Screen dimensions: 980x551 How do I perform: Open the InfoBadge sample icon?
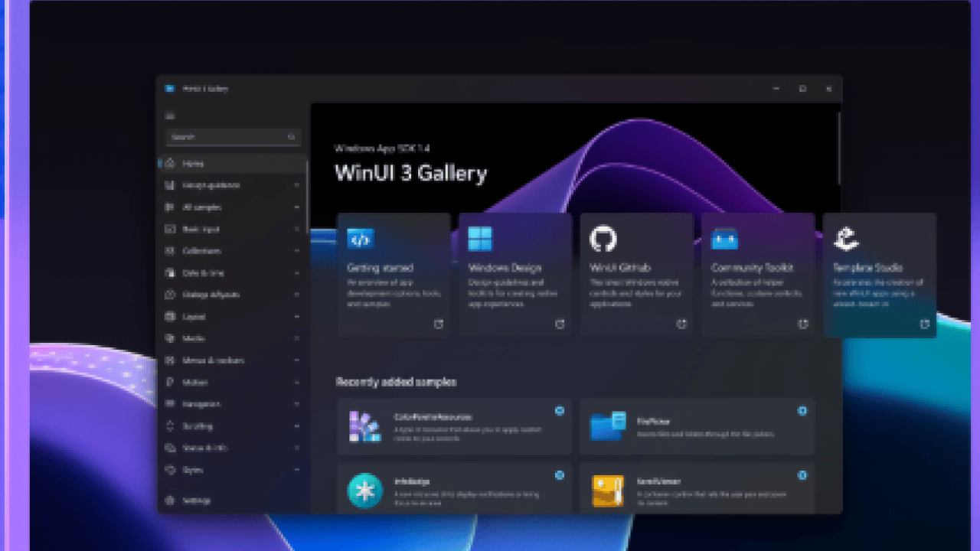coord(365,491)
